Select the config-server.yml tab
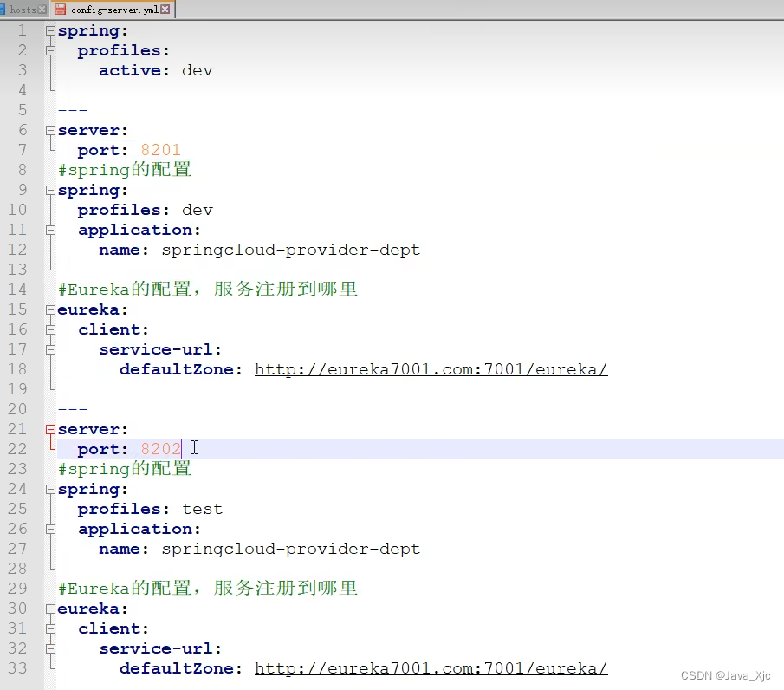 coord(114,10)
